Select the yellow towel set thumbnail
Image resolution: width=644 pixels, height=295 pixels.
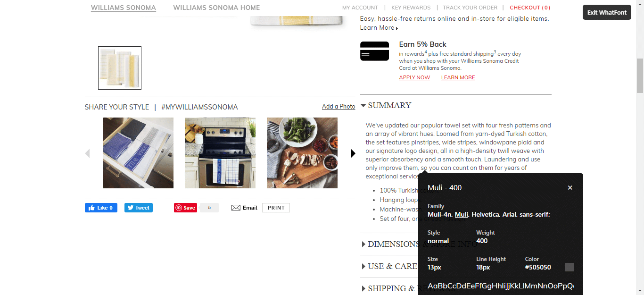click(120, 68)
